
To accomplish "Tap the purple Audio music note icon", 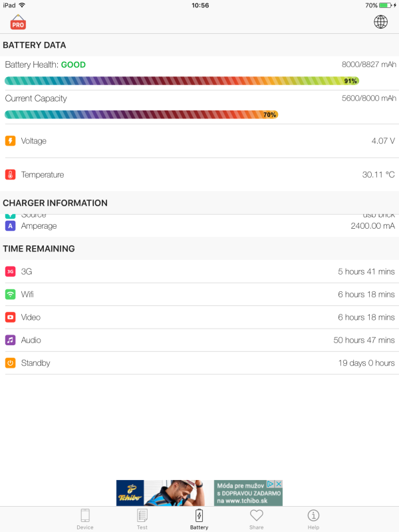I will pos(10,340).
